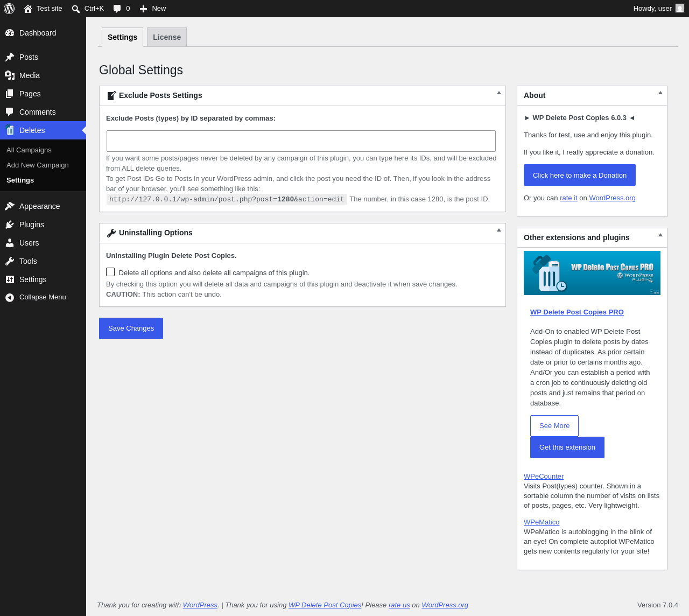689x616 pixels.
Task: Click the Get this extension button
Action: [567, 447]
